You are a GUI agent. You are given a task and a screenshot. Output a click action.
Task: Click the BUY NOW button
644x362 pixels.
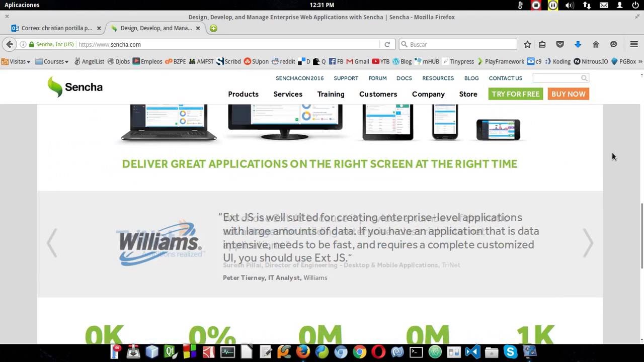click(x=568, y=94)
